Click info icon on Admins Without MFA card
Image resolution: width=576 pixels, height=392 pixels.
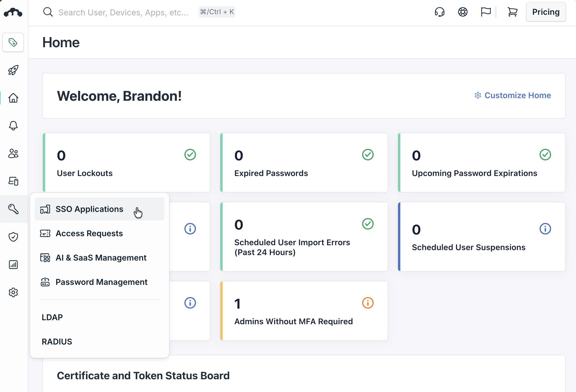368,303
